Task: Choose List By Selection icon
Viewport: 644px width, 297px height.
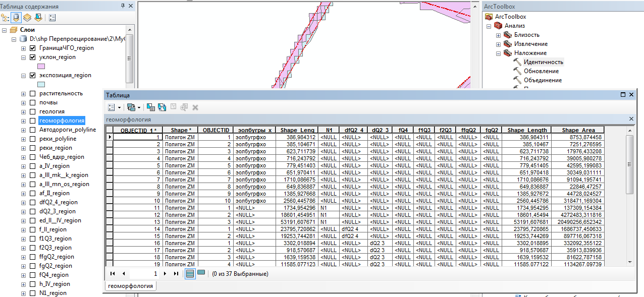Action: [x=38, y=18]
